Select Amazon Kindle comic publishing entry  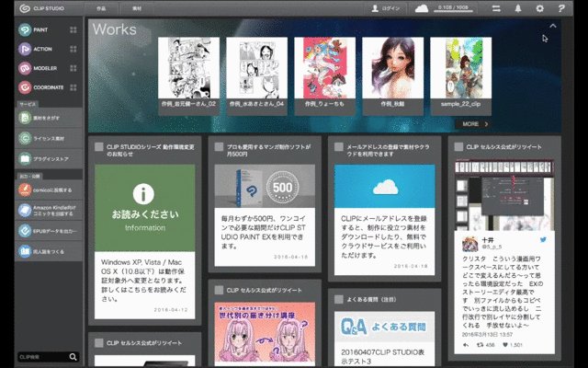point(49,211)
